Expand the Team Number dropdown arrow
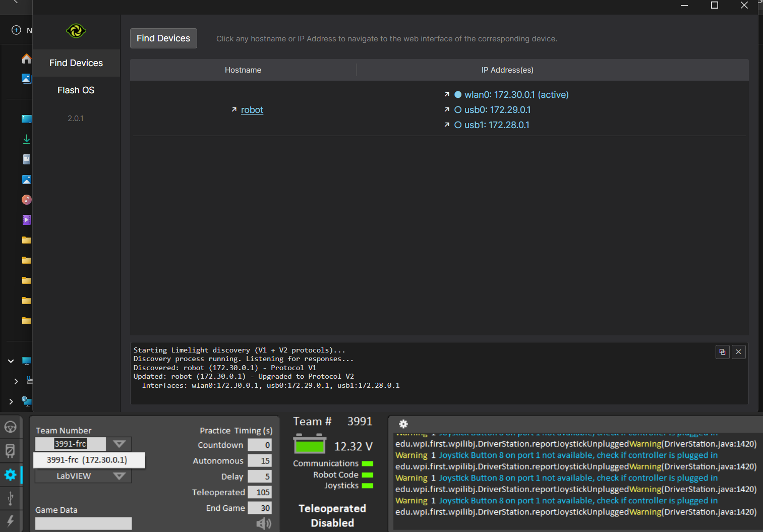The width and height of the screenshot is (763, 532). [x=119, y=444]
